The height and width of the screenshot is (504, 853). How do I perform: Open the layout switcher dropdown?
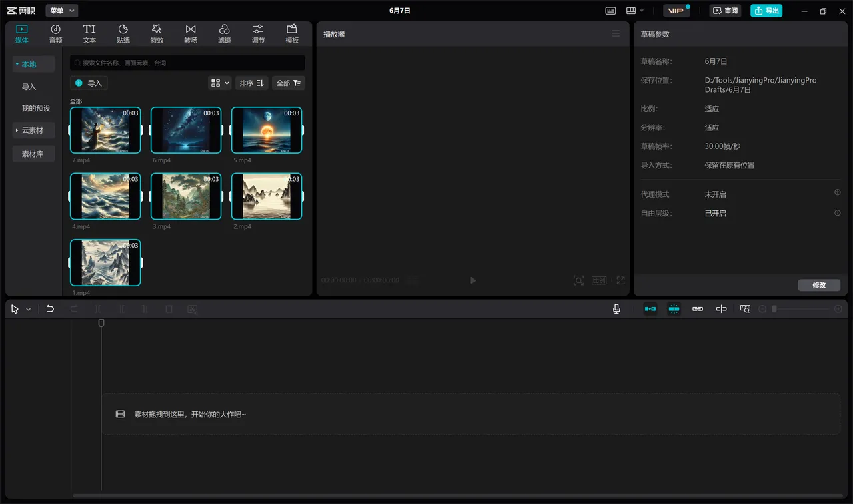tap(635, 11)
